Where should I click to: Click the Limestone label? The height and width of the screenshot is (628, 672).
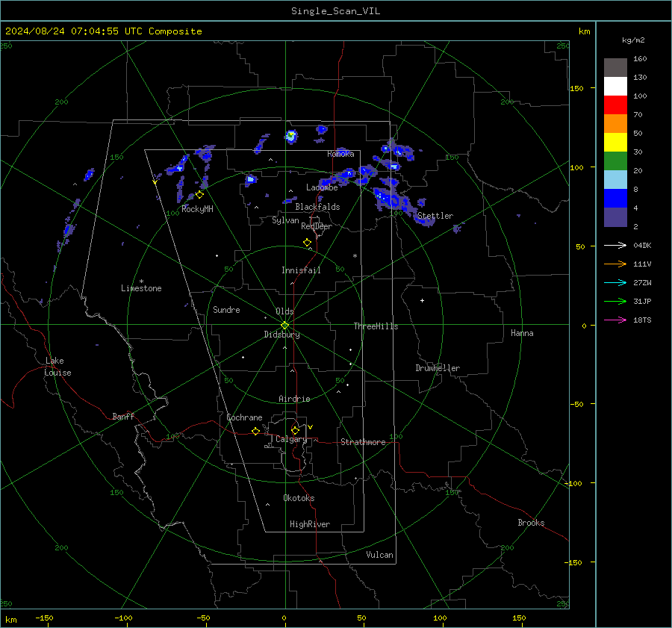click(x=141, y=288)
